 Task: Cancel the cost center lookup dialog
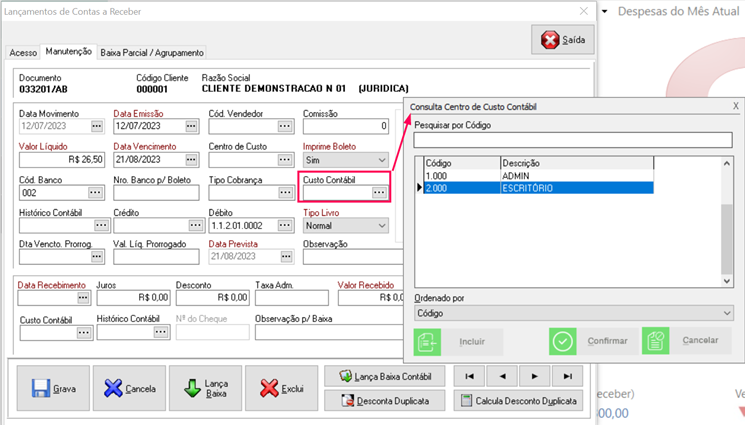pyautogui.click(x=686, y=341)
